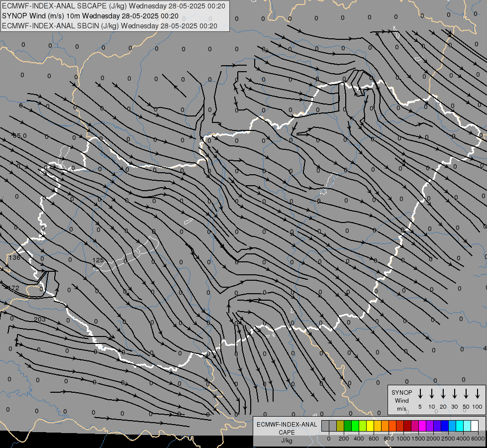Image resolution: width=487 pixels, height=448 pixels.
Task: Click the 600 tick label on colorbar
Action: (x=374, y=439)
